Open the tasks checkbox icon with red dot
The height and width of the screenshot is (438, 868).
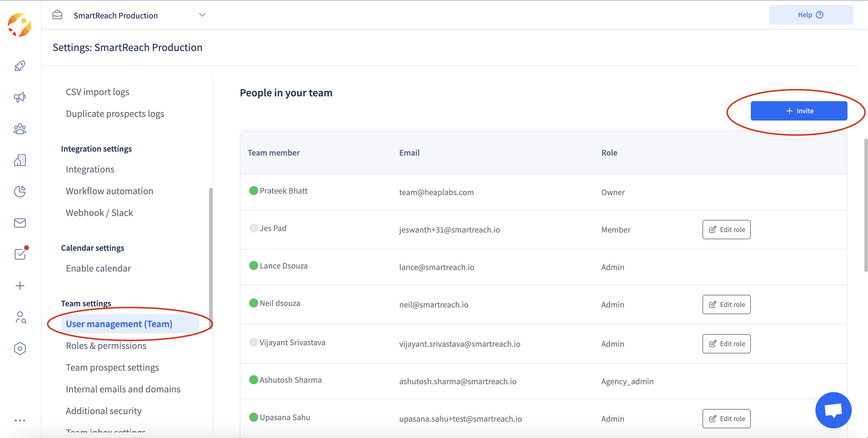click(20, 254)
